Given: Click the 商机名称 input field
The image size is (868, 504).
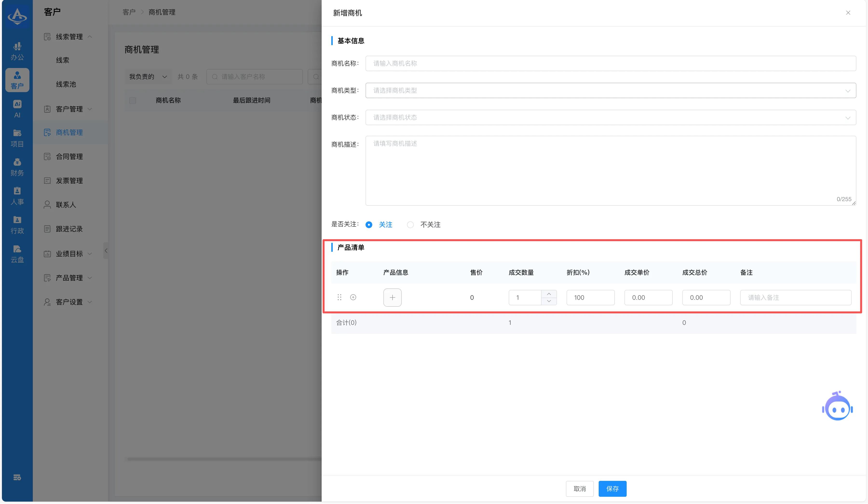Looking at the screenshot, I should point(610,63).
